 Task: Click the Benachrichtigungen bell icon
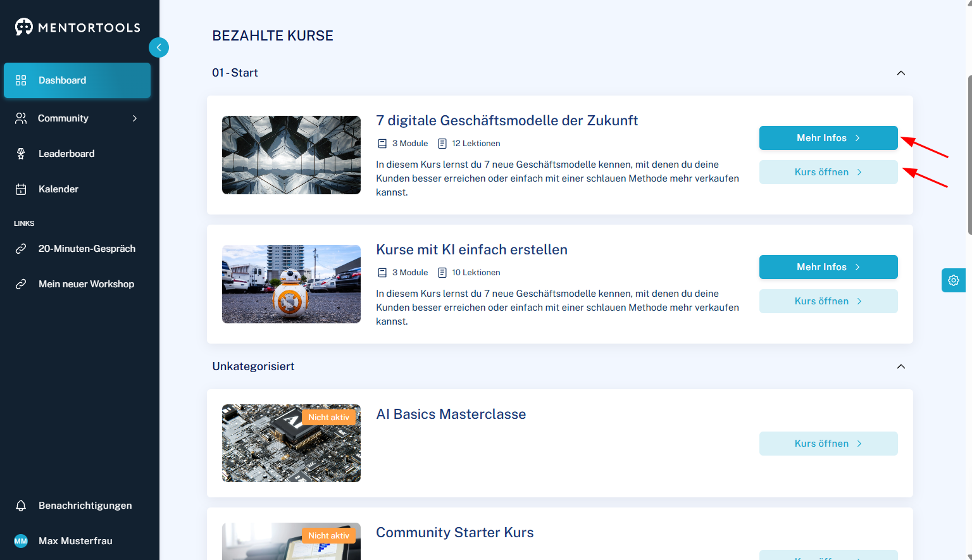click(x=21, y=506)
